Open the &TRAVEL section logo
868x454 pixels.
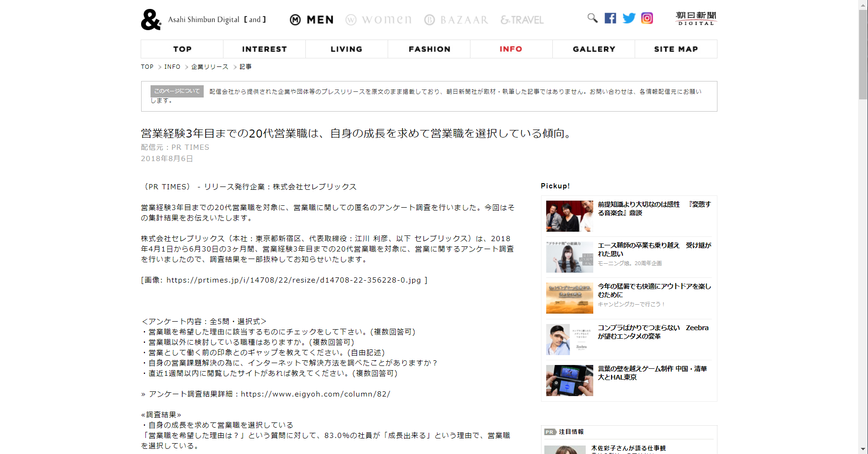coord(522,20)
